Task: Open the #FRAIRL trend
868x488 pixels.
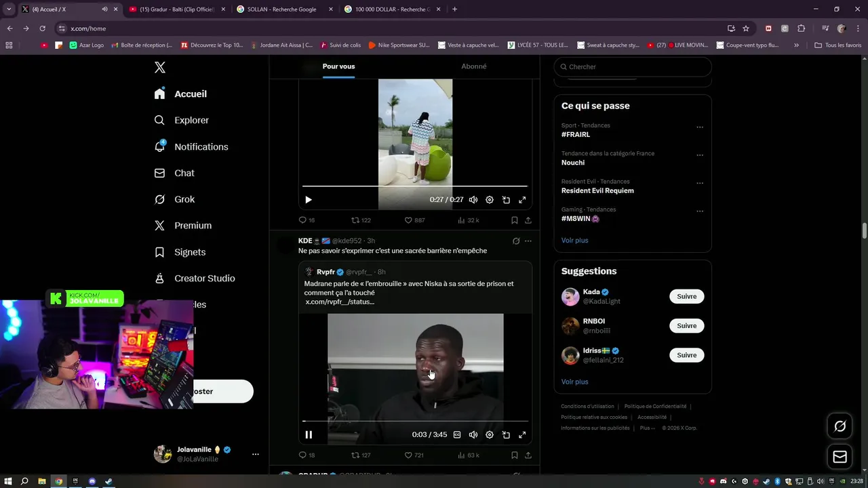Action: pos(576,135)
